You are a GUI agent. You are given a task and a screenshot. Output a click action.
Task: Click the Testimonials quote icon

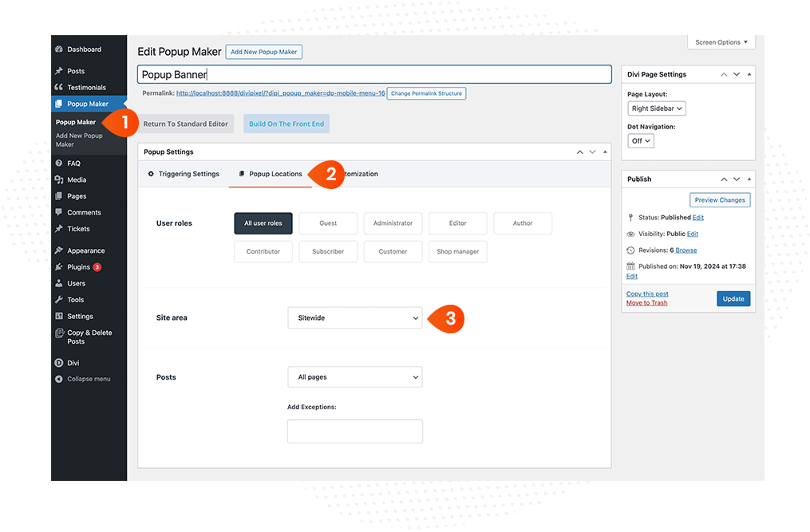click(59, 87)
